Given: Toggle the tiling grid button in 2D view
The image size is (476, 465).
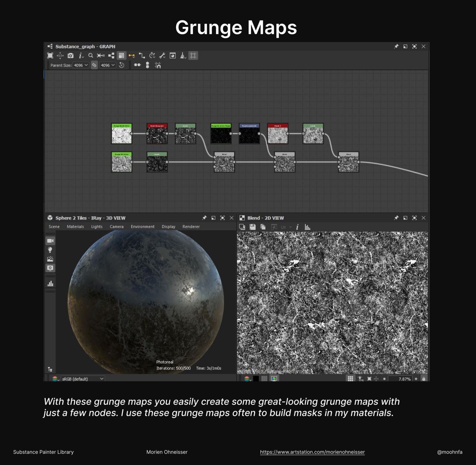Looking at the screenshot, I should [350, 379].
